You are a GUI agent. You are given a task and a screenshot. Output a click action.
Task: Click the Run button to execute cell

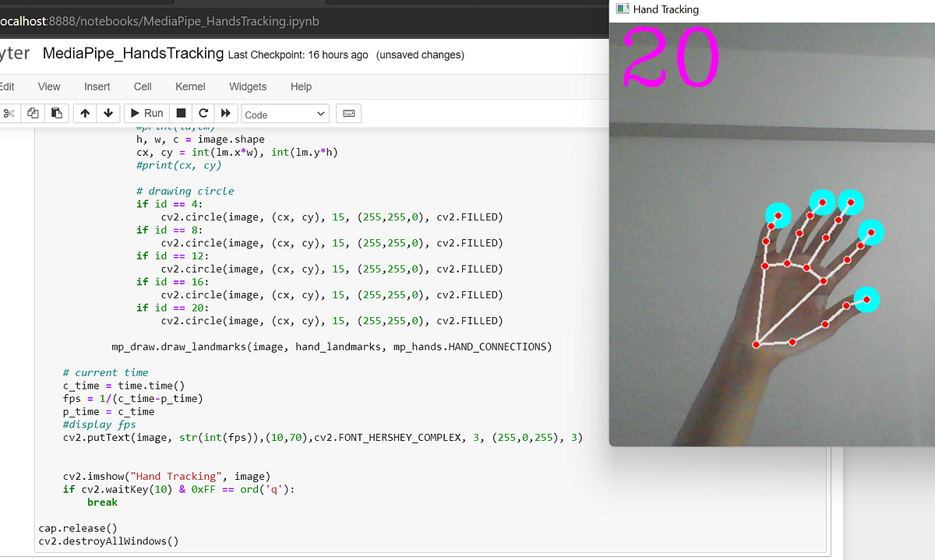[146, 113]
